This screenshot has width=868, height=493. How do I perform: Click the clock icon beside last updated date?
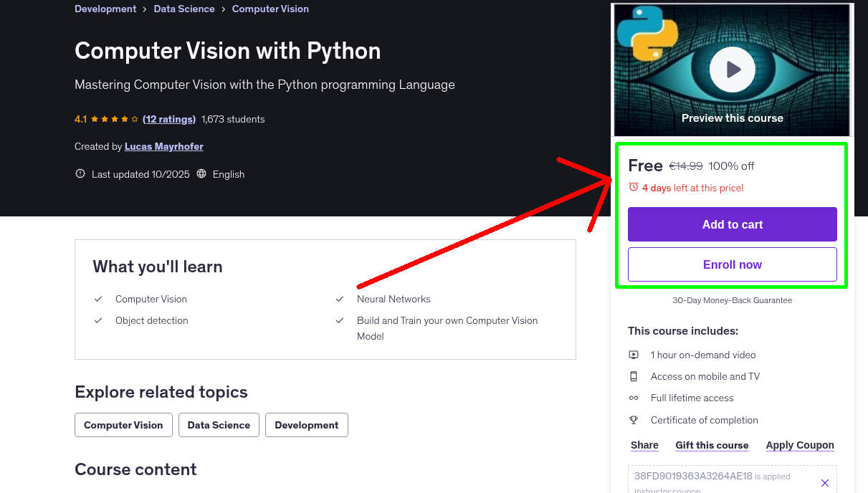pyautogui.click(x=80, y=173)
